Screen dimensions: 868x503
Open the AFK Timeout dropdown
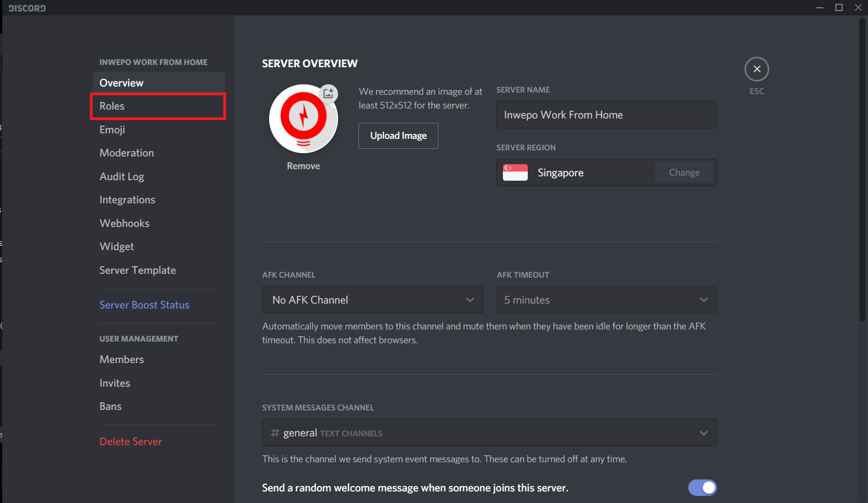click(606, 300)
